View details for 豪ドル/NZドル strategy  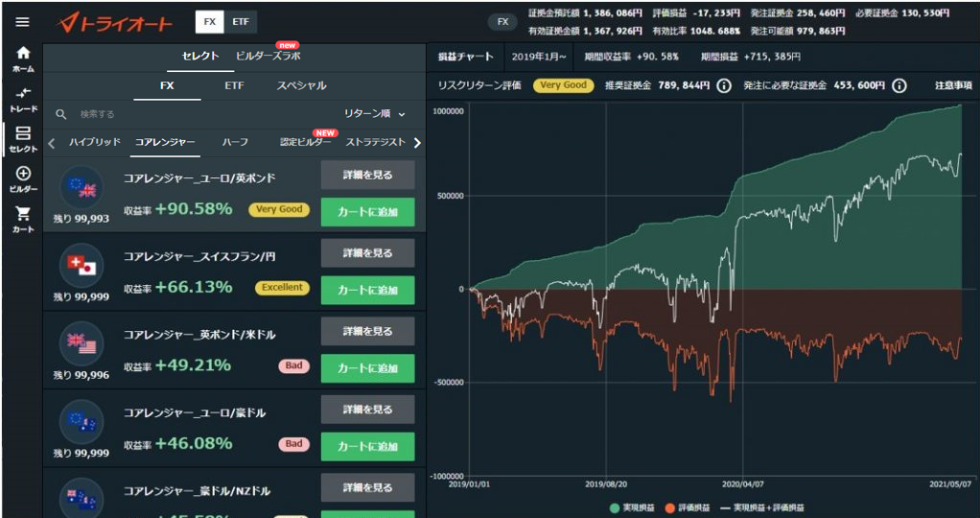pyautogui.click(x=367, y=488)
